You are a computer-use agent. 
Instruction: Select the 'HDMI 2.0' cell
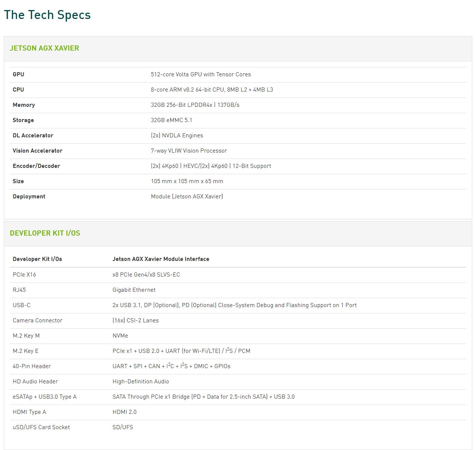pos(125,412)
